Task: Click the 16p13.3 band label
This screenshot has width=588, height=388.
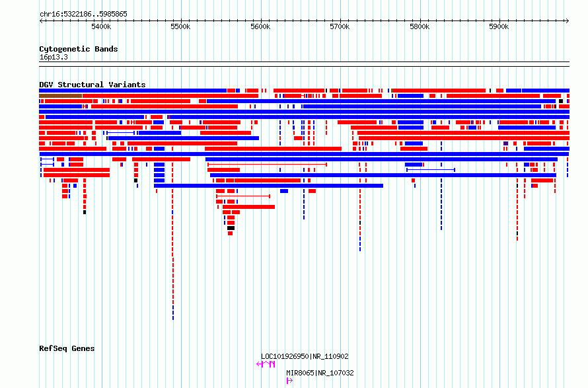Action: tap(54, 57)
